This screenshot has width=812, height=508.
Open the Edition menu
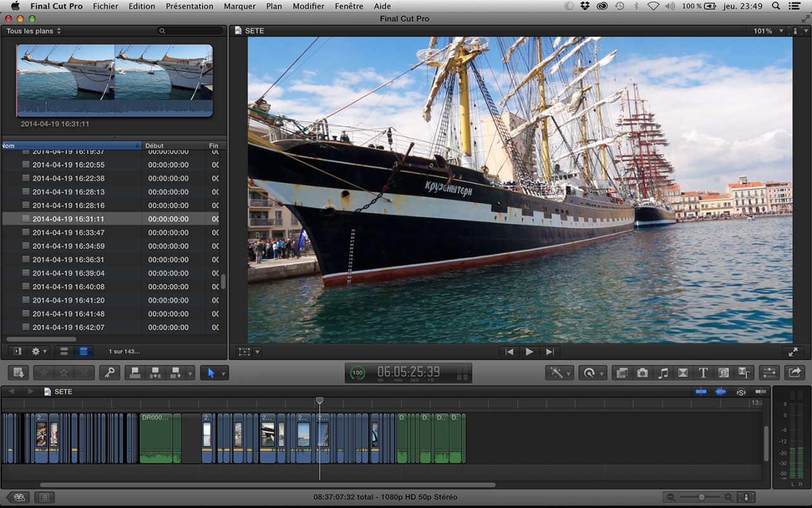tap(141, 6)
